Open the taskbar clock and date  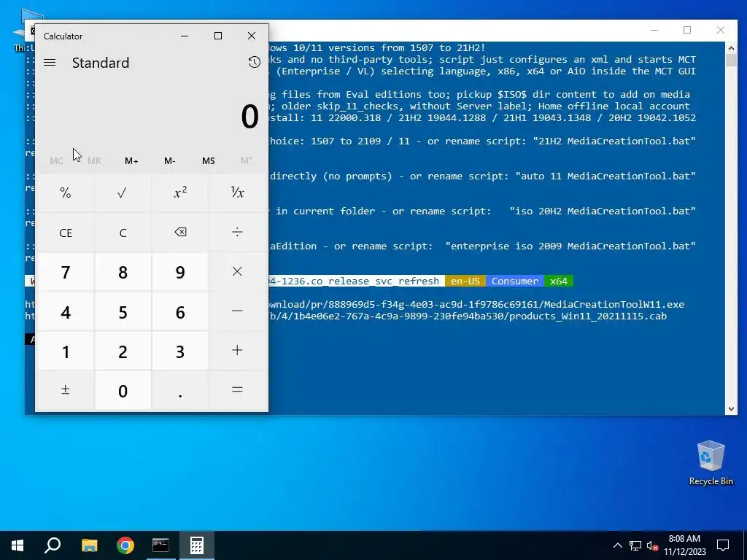[x=684, y=545]
